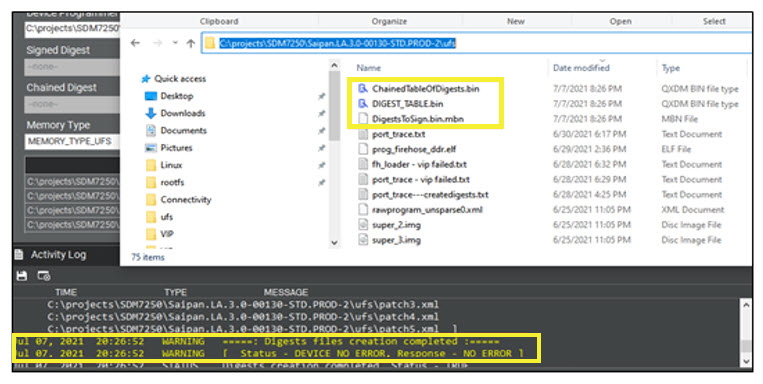Click activity log scrollbar down arrow
The image size is (763, 384).
click(745, 361)
